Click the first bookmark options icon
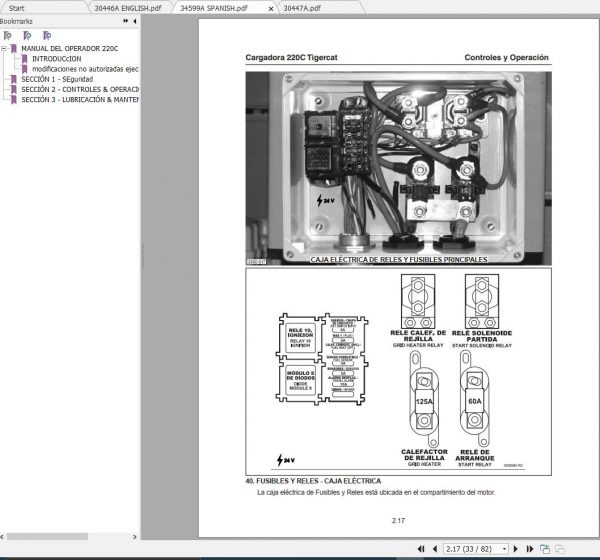Screen dimensions: 600x560 [8, 36]
